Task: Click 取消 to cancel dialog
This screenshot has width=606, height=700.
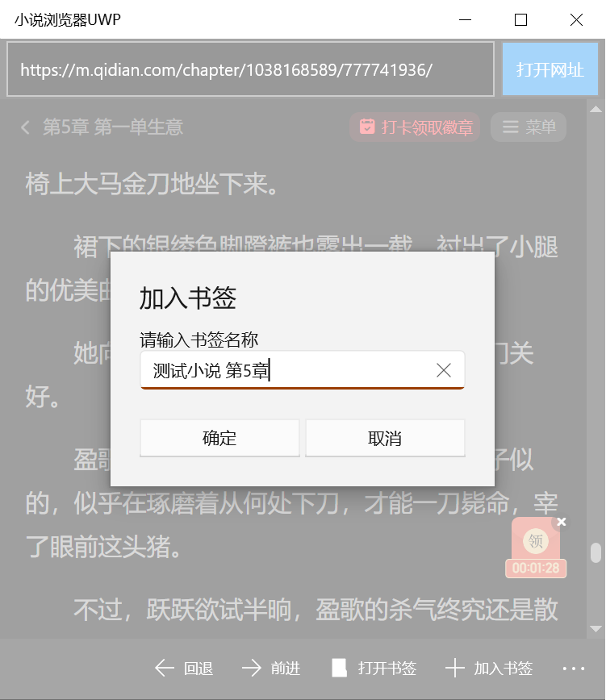Action: 385,438
